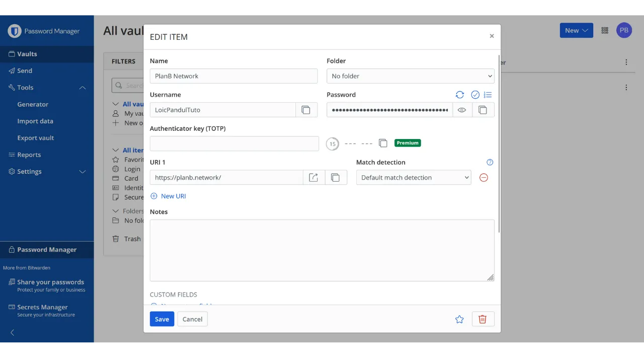Viewport: 644px width, 358px height.
Task: Delete item using red trash icon
Action: coord(482,319)
